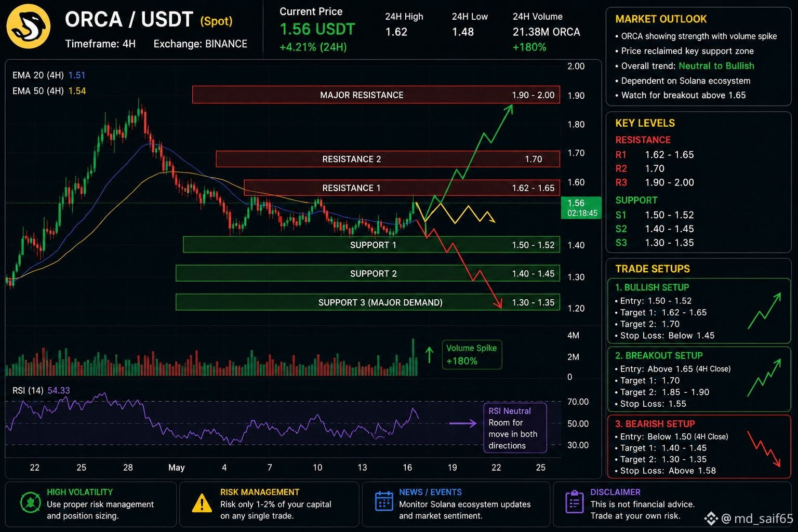Image resolution: width=798 pixels, height=532 pixels.
Task: Click the R2 row 1.70 in Key Levels
Action: tap(640, 168)
